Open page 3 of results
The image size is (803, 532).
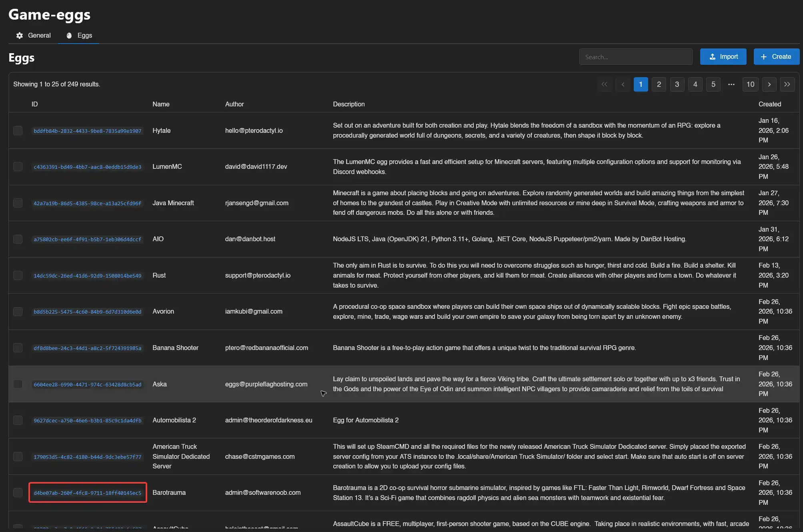(x=677, y=84)
